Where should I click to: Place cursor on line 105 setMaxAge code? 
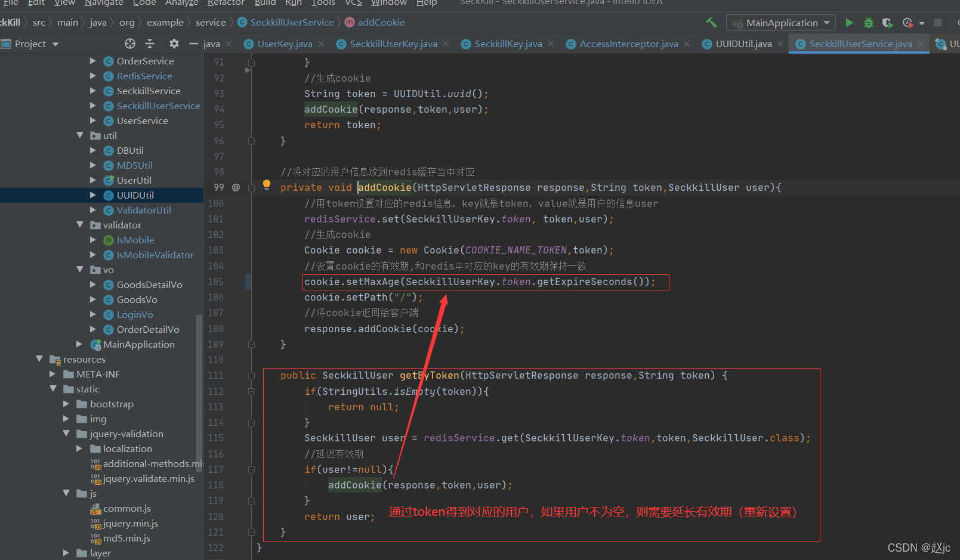[480, 281]
